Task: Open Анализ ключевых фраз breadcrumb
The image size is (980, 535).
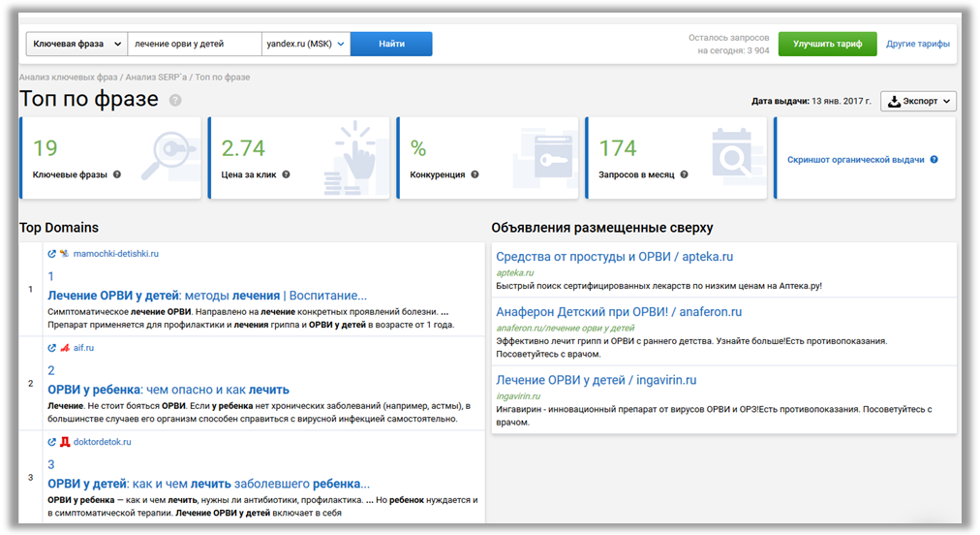Action: [68, 77]
